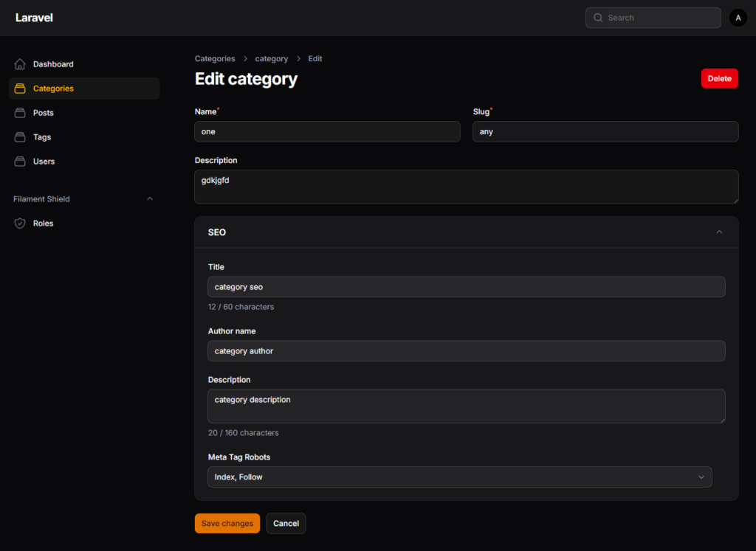Collapse the SEO section
The height and width of the screenshot is (551, 756).
(719, 232)
